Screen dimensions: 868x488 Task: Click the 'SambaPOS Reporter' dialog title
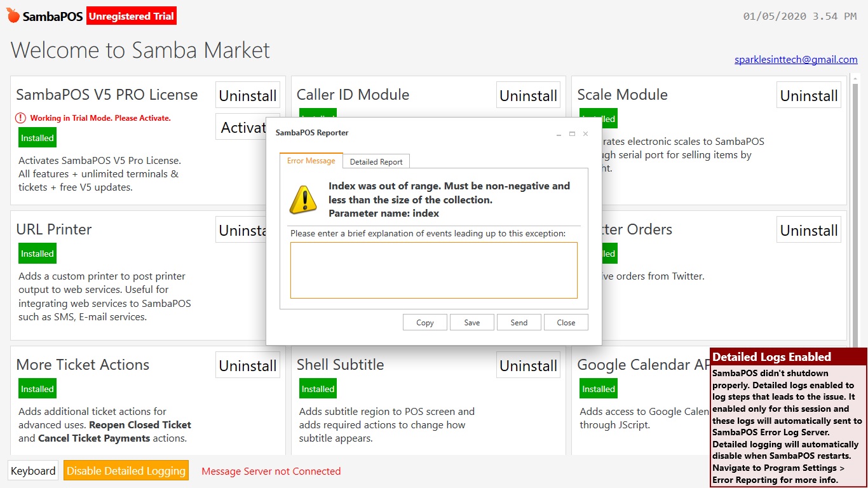point(312,133)
